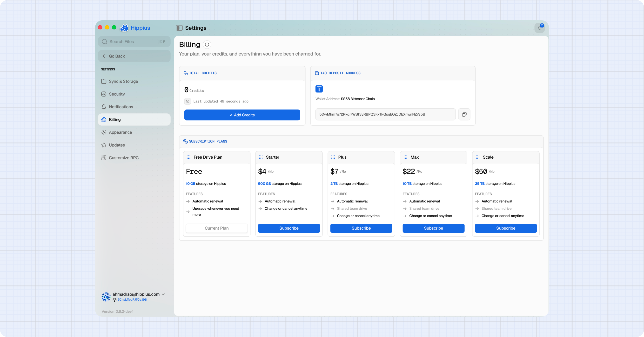Expand the account dropdown chevron
644x337 pixels.
point(163,294)
